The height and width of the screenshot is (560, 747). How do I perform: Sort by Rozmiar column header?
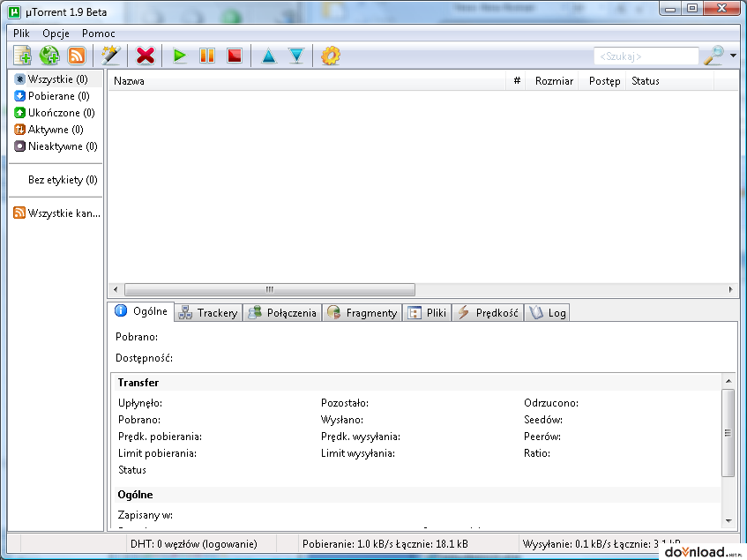[553, 81]
